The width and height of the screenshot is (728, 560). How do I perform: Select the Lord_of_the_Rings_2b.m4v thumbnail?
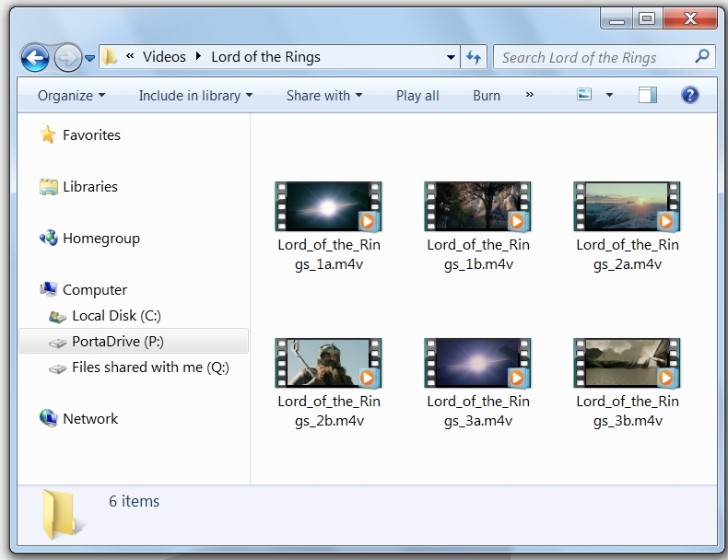pyautogui.click(x=328, y=363)
